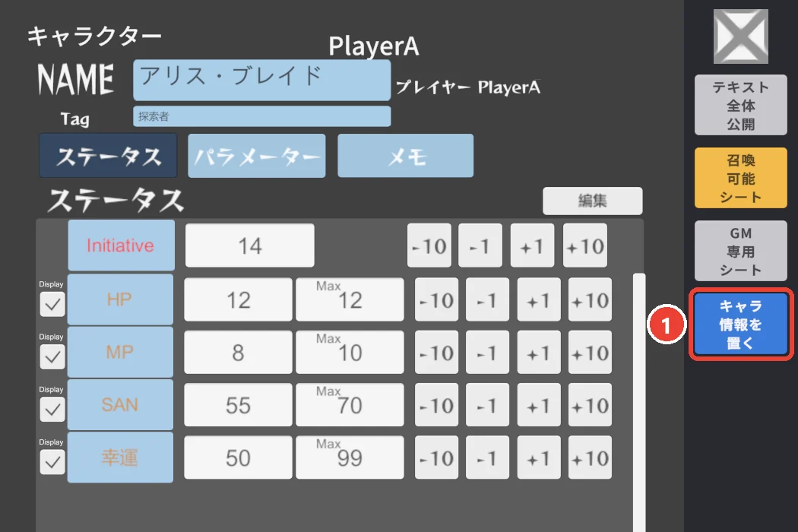
Task: Toggle the SAN Display checkbox
Action: 52,410
